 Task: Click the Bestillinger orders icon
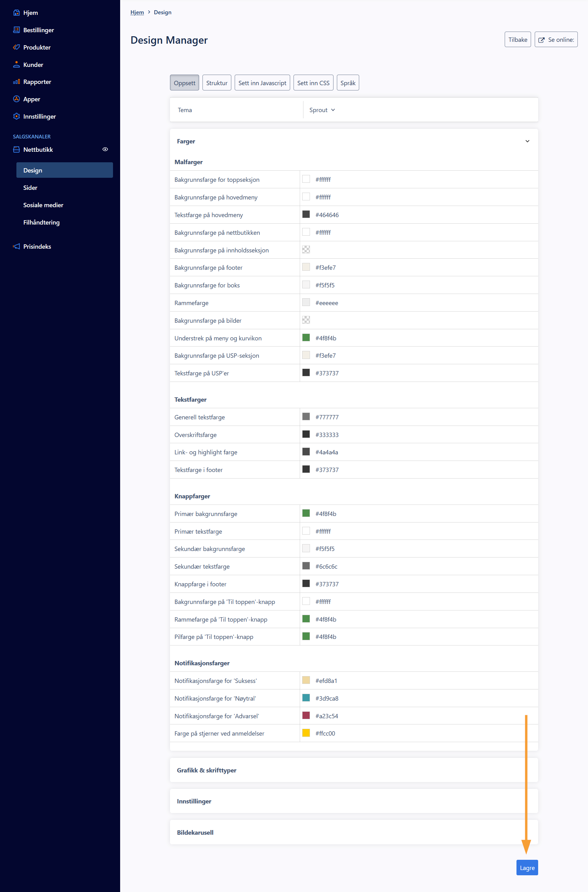16,30
